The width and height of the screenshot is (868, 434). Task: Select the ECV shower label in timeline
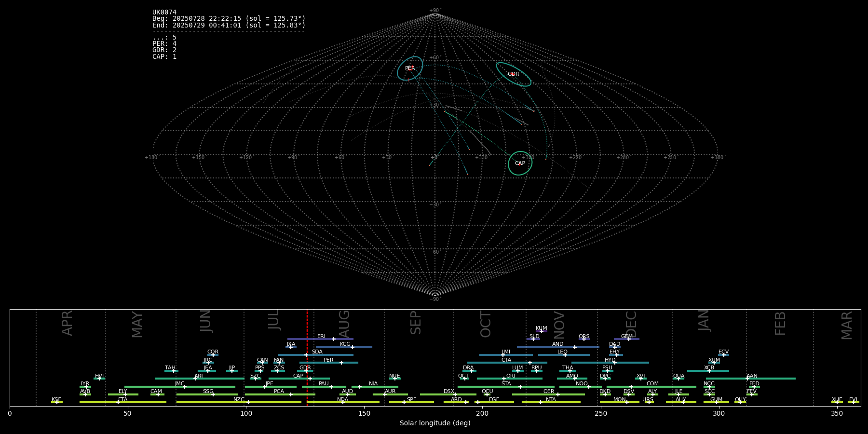723,352
